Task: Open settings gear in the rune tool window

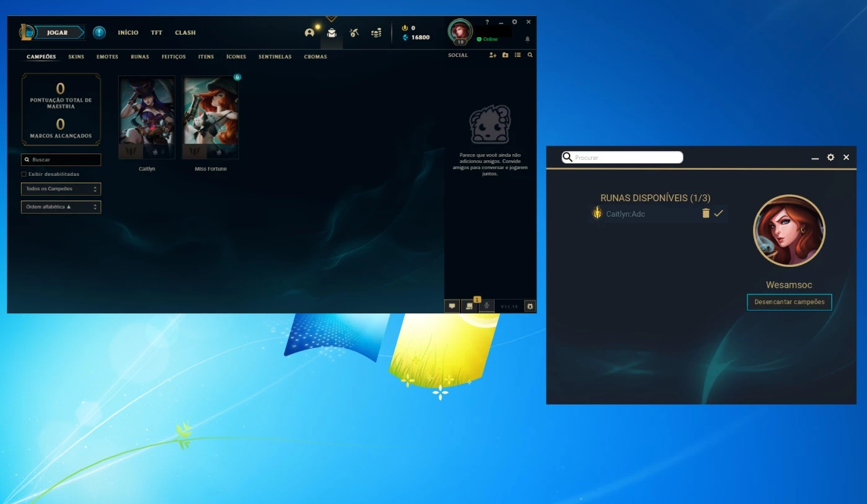Action: [830, 158]
